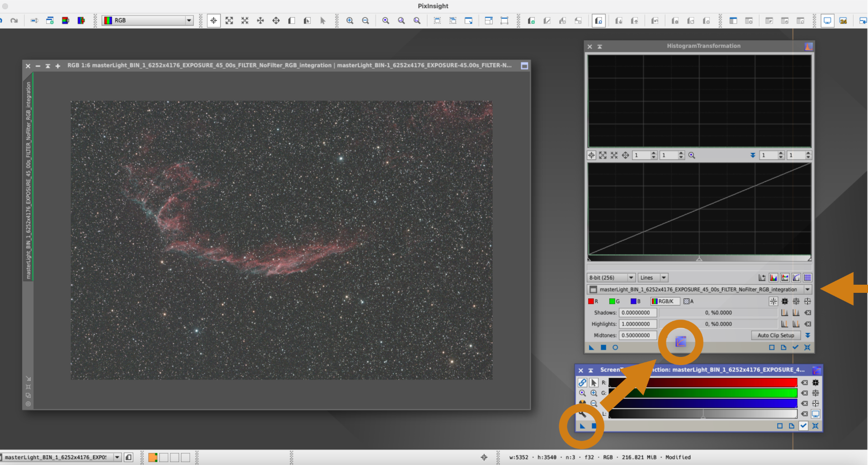This screenshot has width=868, height=465.
Task: Toggle enable STF monitor icon on L row
Action: click(x=816, y=414)
